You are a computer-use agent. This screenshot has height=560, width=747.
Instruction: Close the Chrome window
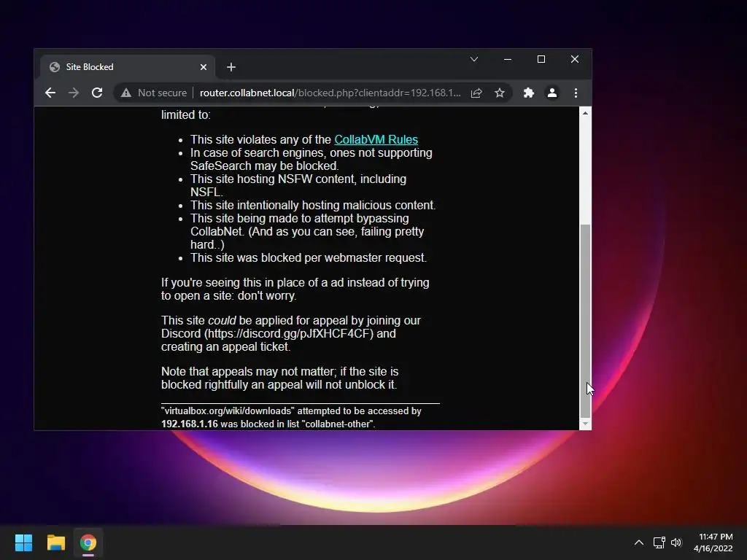coord(575,59)
